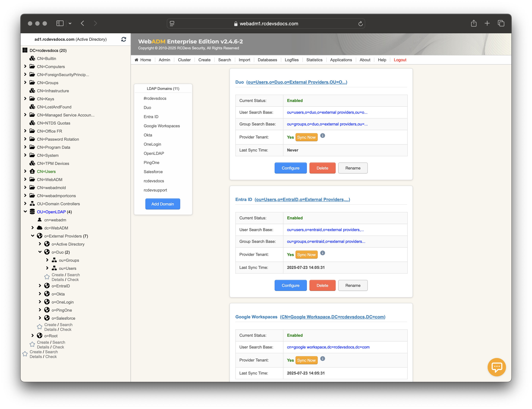Click Sync Now for the Duo tenant

pos(306,137)
